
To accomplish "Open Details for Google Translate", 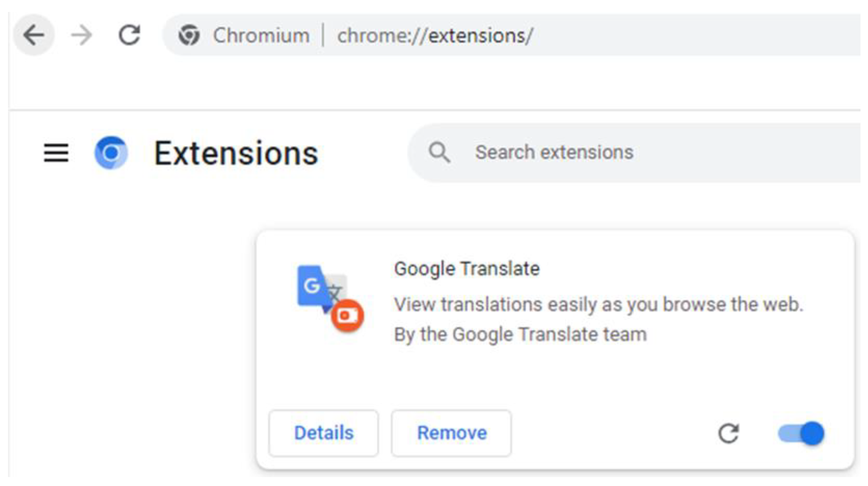I will [x=324, y=433].
